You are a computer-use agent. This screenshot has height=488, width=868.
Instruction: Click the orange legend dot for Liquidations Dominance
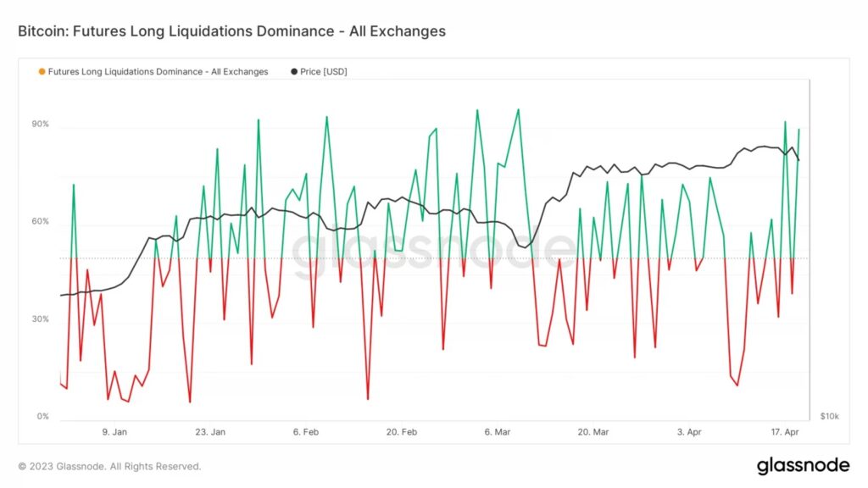coord(42,72)
